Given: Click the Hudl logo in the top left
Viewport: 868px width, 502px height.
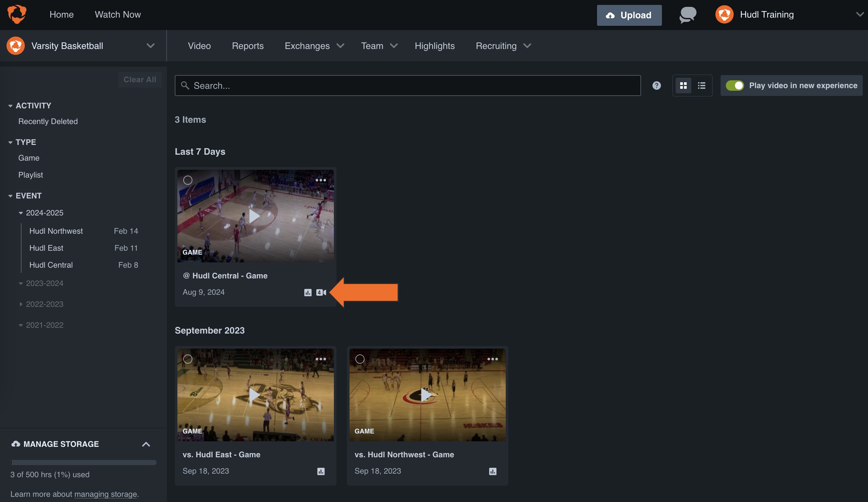Looking at the screenshot, I should click(16, 14).
